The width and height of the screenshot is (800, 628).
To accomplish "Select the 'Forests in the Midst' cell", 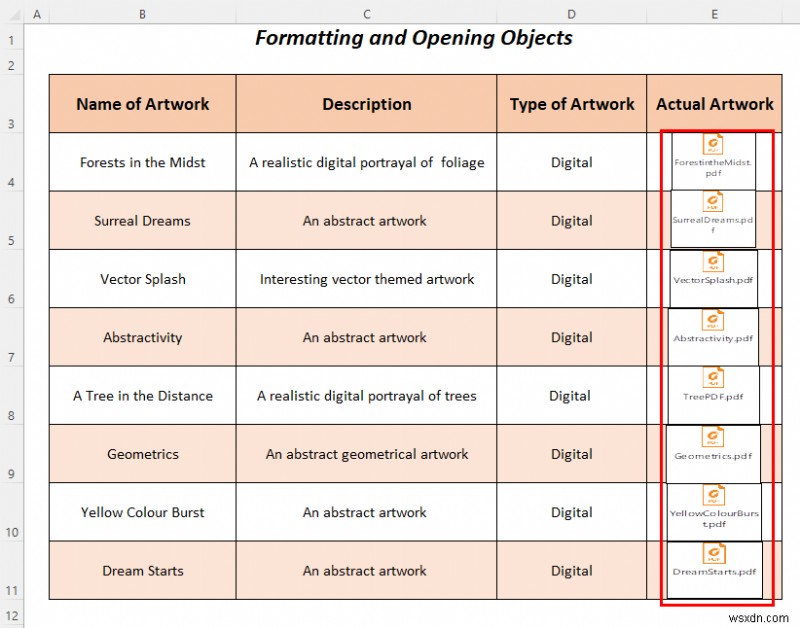I will 142,162.
